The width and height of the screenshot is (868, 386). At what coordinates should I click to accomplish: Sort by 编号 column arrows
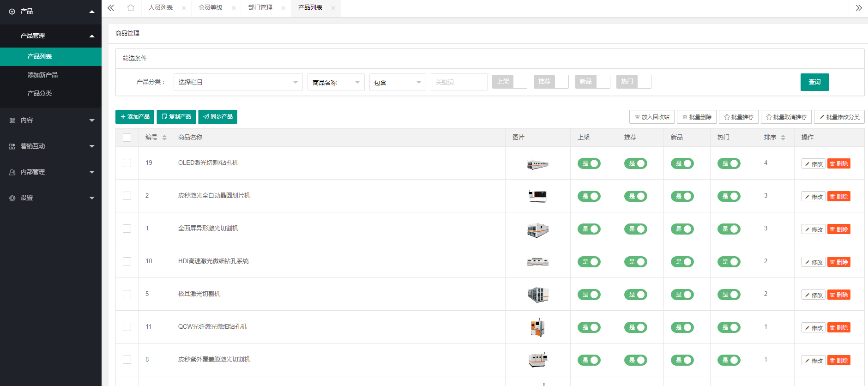(x=164, y=138)
